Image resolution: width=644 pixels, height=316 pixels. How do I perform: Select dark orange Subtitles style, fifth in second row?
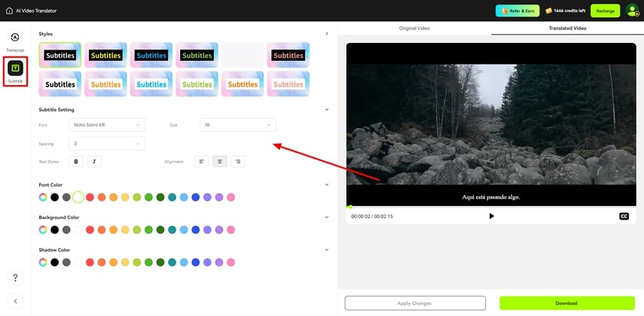point(243,84)
